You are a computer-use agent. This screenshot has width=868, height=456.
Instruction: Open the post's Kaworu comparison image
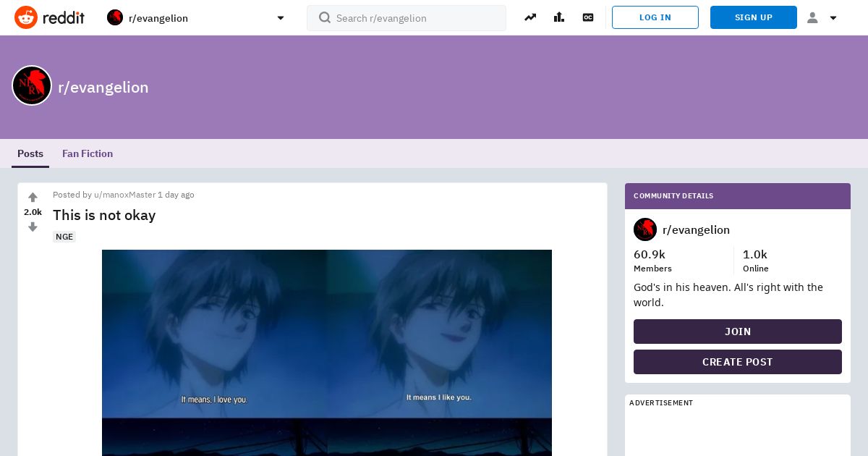tap(327, 352)
